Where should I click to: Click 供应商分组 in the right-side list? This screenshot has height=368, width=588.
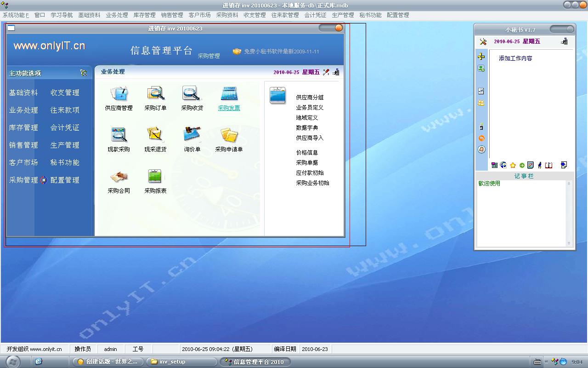[310, 98]
